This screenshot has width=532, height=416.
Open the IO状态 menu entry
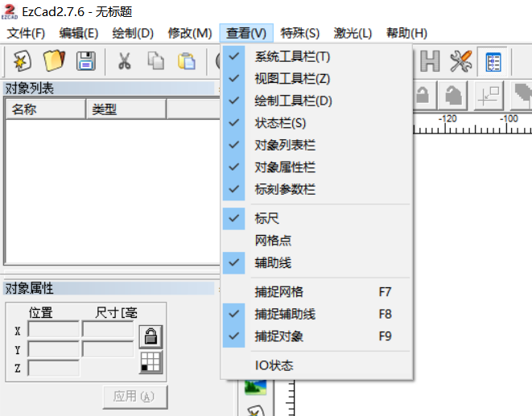pos(316,365)
